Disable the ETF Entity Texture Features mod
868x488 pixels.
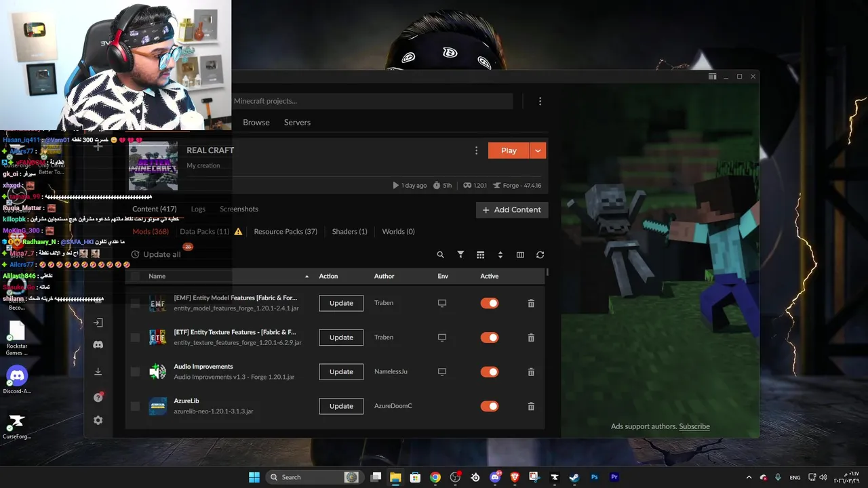[x=489, y=338]
